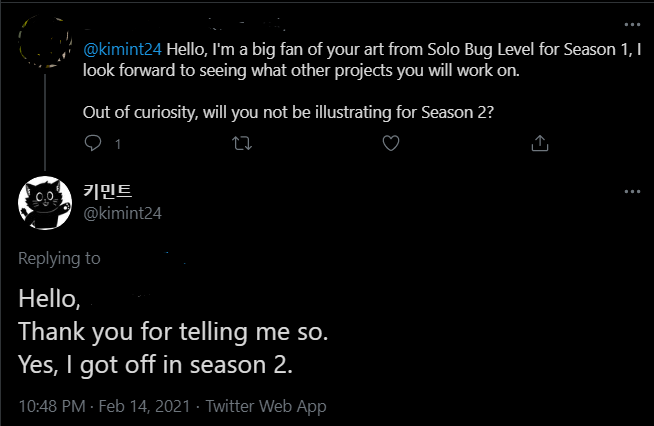Click the reply count number 1
Viewport: 654px width, 426px height.
[118, 145]
